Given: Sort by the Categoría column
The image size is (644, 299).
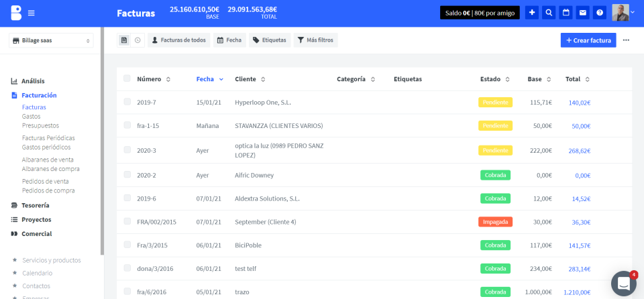Looking at the screenshot, I should 356,79.
